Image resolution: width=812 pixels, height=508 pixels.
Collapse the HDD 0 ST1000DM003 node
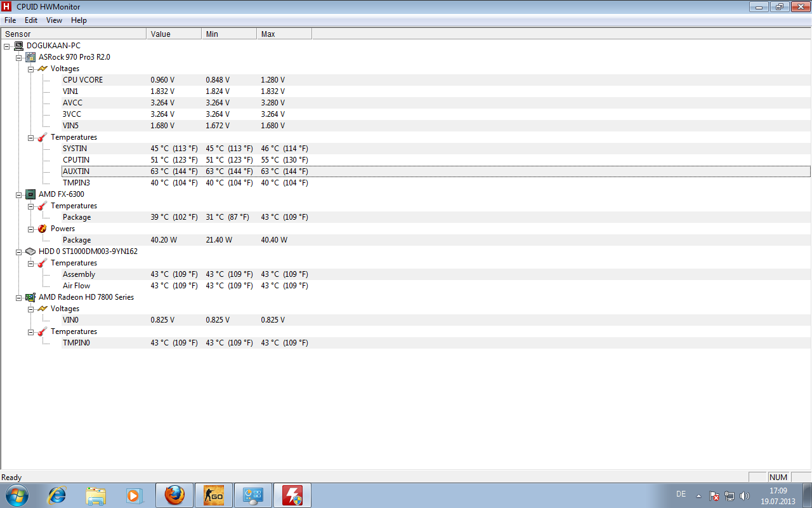(19, 251)
